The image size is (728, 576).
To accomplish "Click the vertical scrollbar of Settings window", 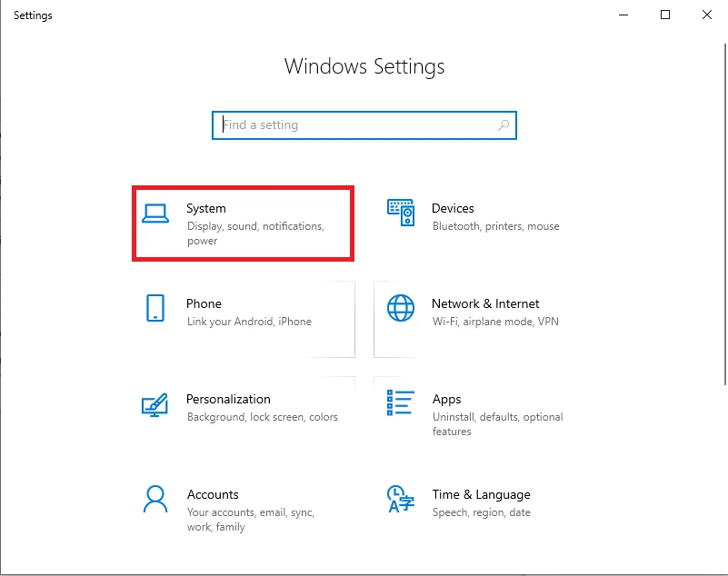I will click(x=724, y=214).
